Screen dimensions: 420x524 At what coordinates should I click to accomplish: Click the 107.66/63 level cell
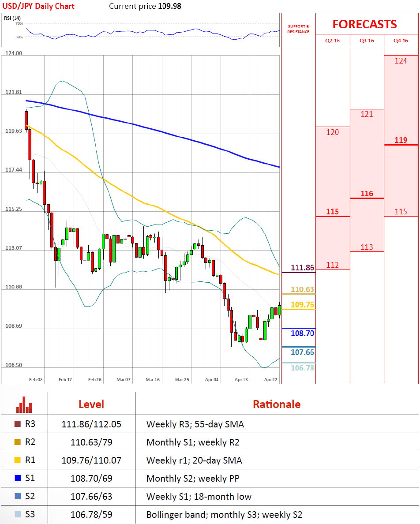(91, 496)
